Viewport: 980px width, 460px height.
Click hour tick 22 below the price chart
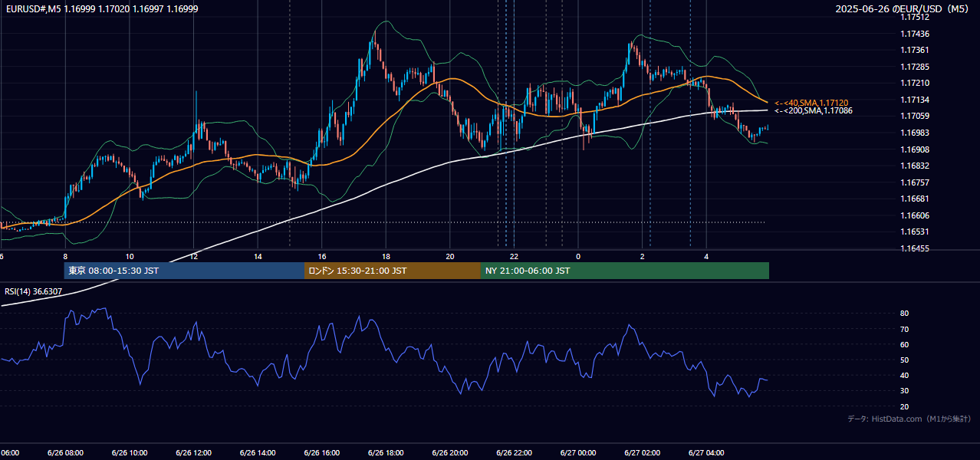tap(515, 257)
